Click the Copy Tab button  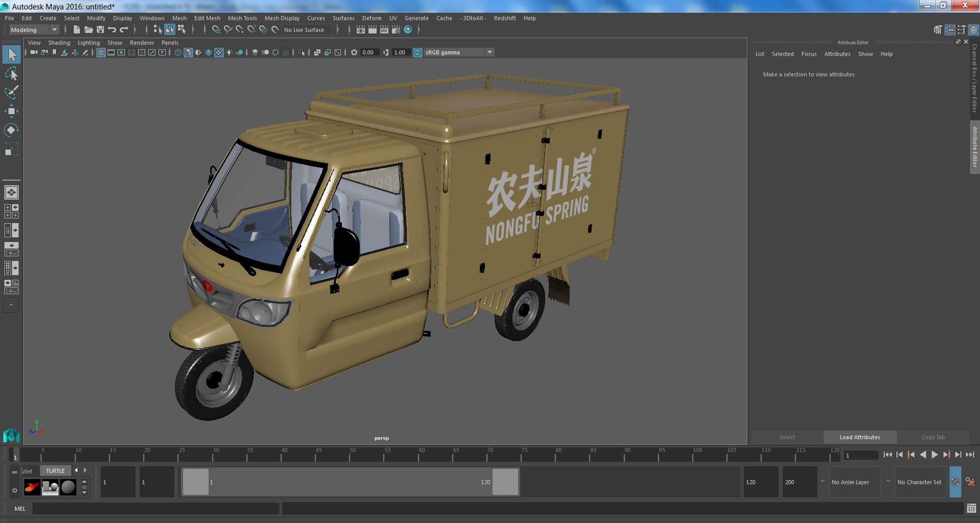[x=933, y=437]
